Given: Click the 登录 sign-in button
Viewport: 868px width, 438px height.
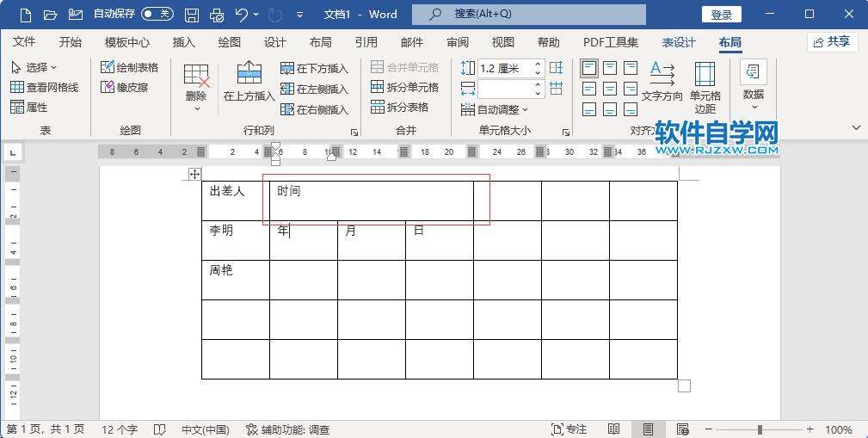Looking at the screenshot, I should click(x=721, y=15).
